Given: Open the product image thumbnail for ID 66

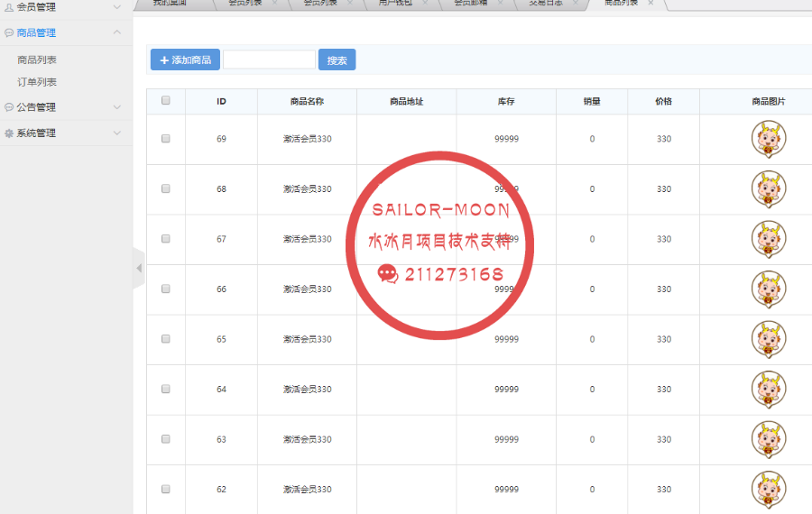Looking at the screenshot, I should point(769,289).
